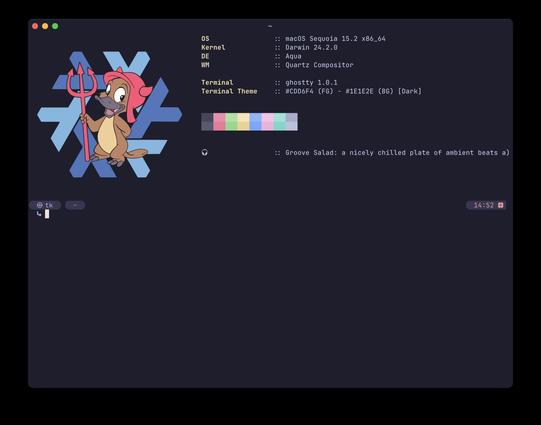This screenshot has height=425, width=541.
Task: Select the red-pink color swatch
Action: 219,122
